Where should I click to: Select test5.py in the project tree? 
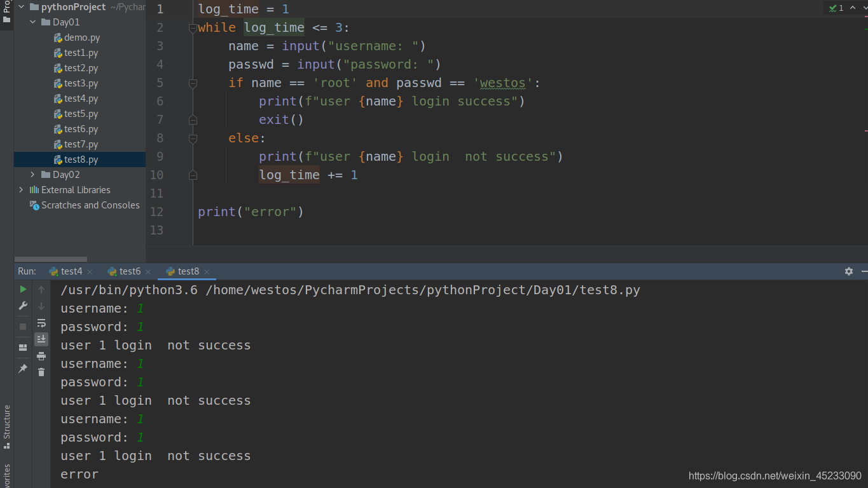[81, 114]
